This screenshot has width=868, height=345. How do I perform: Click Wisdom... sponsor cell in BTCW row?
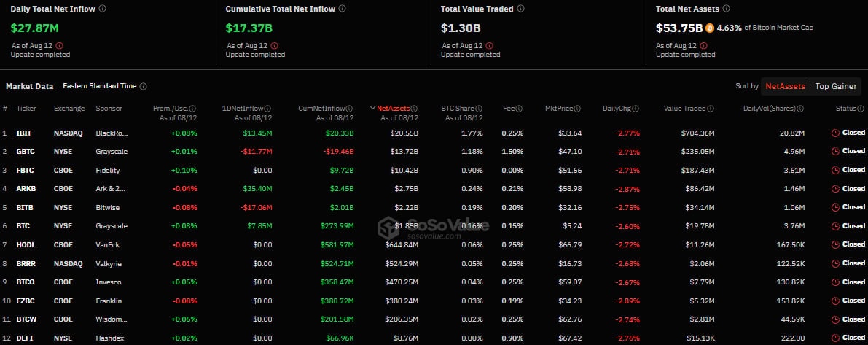pyautogui.click(x=112, y=319)
